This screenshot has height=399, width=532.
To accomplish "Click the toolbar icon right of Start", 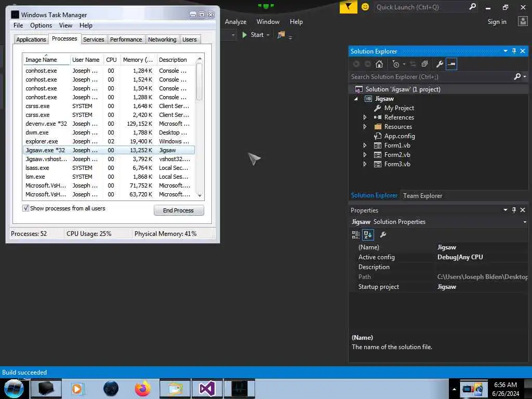I will [281, 35].
